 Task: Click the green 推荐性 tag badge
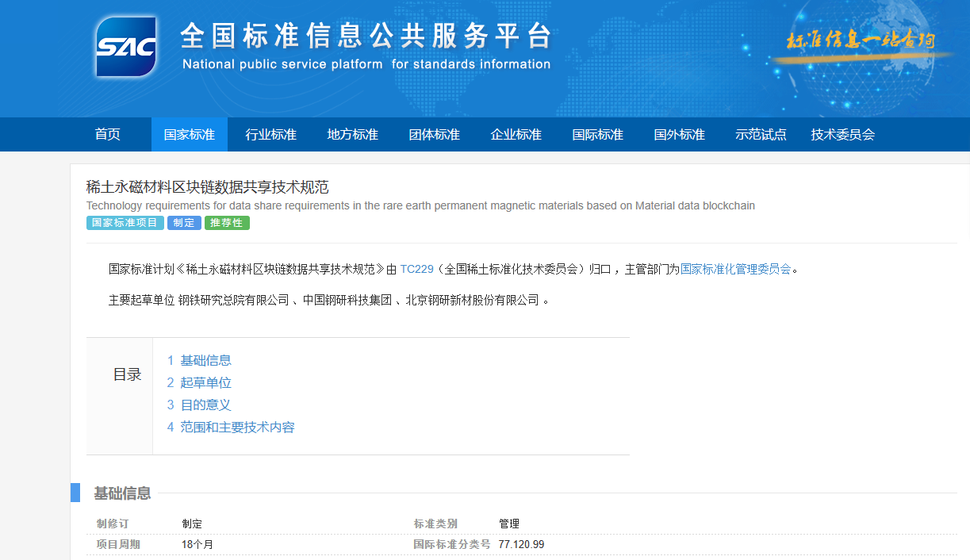click(227, 223)
